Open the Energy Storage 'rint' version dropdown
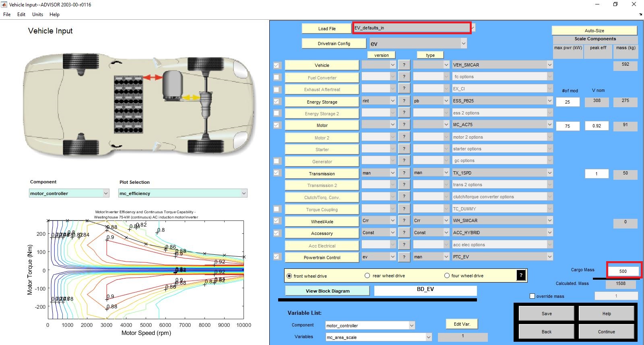Image resolution: width=644 pixels, height=345 pixels. tap(379, 101)
